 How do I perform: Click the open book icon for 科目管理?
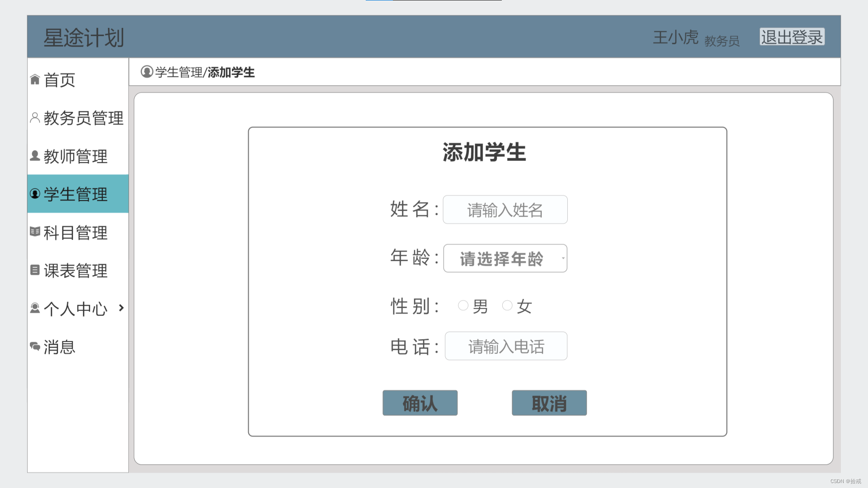[35, 232]
